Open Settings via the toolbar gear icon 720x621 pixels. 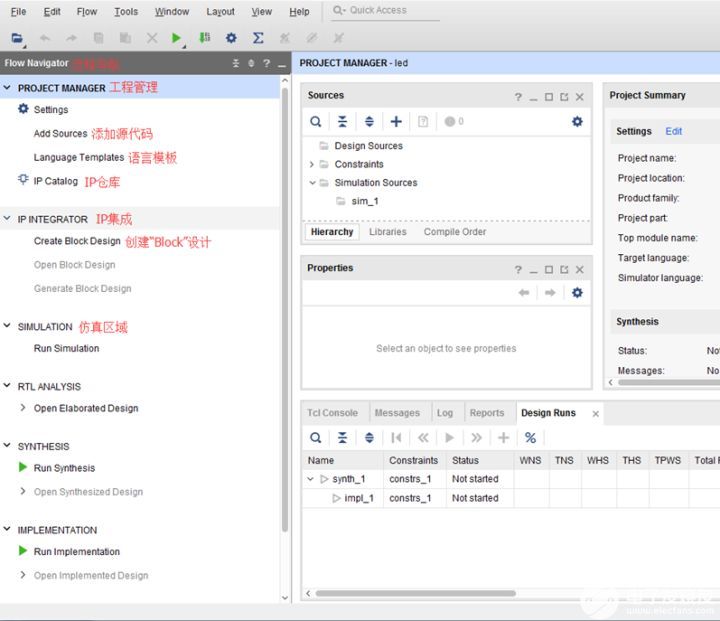click(x=231, y=38)
